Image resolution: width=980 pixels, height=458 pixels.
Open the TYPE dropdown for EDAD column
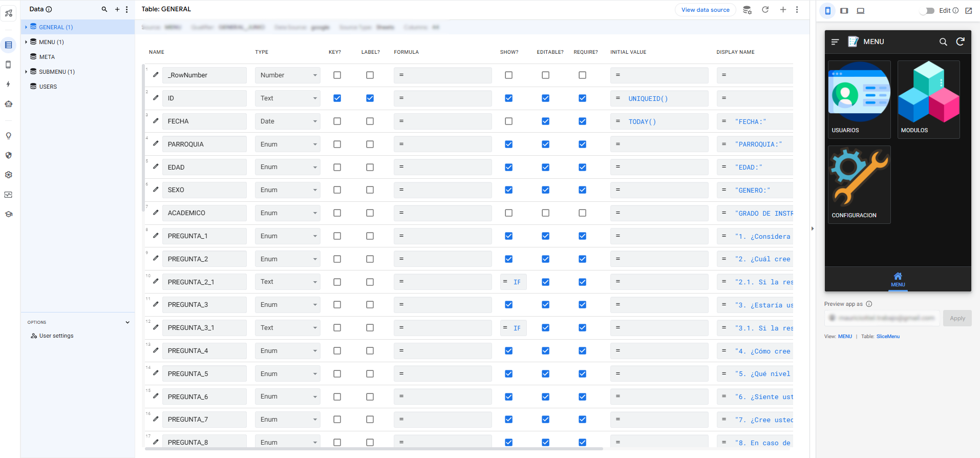[x=287, y=167]
